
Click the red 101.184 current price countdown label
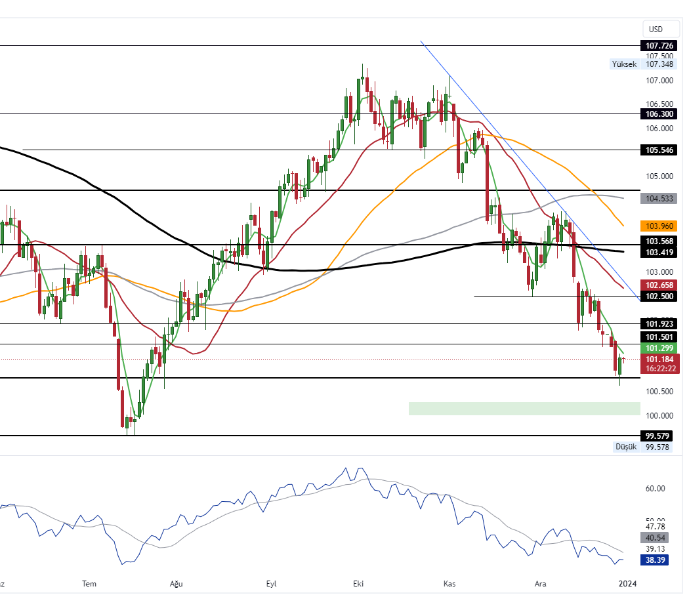(658, 363)
